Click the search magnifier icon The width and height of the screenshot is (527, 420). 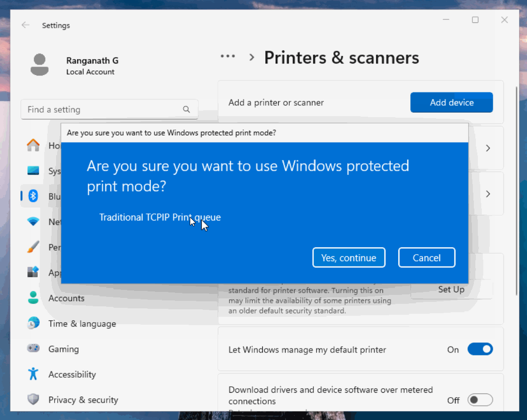(186, 109)
